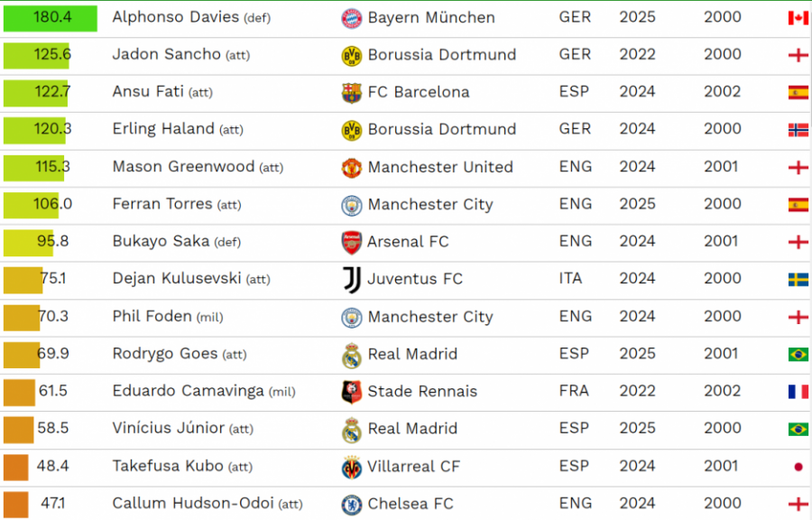Click the Stade Rennais club logo

click(x=352, y=392)
